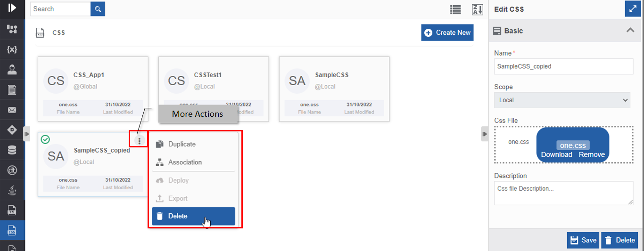This screenshot has height=251, width=644.
Task: Open the process flow icon in the sidebar
Action: click(x=12, y=29)
